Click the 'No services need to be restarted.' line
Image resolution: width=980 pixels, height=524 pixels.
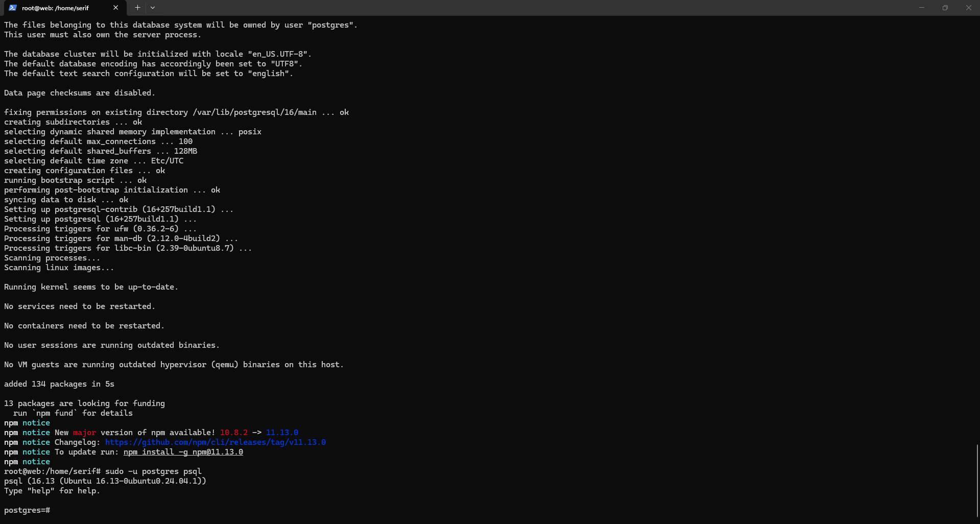[x=80, y=306]
